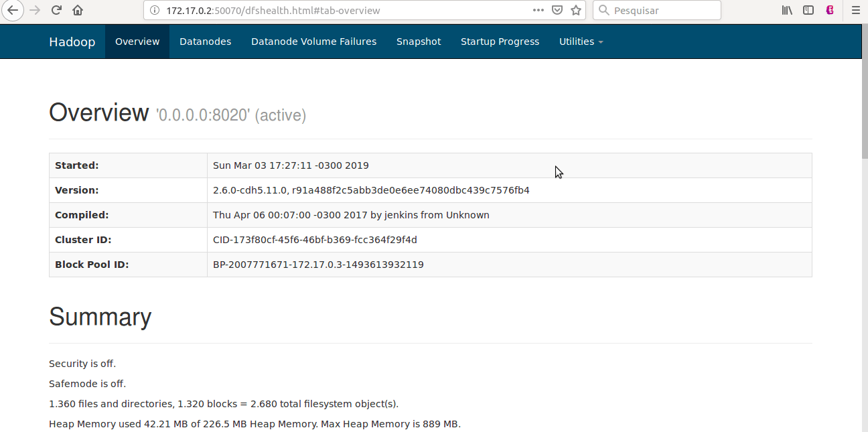868x432 pixels.
Task: Click the 'Compiled:' row label
Action: (x=82, y=215)
